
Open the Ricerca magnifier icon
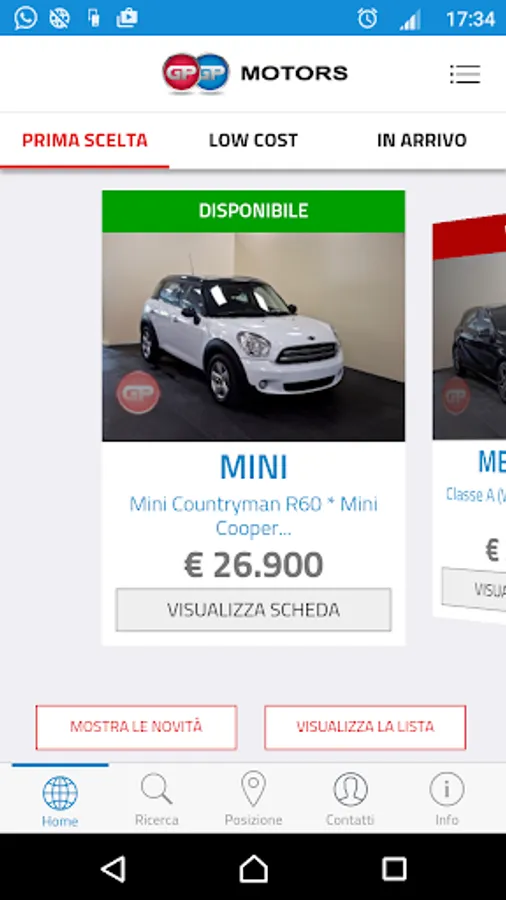pyautogui.click(x=157, y=789)
